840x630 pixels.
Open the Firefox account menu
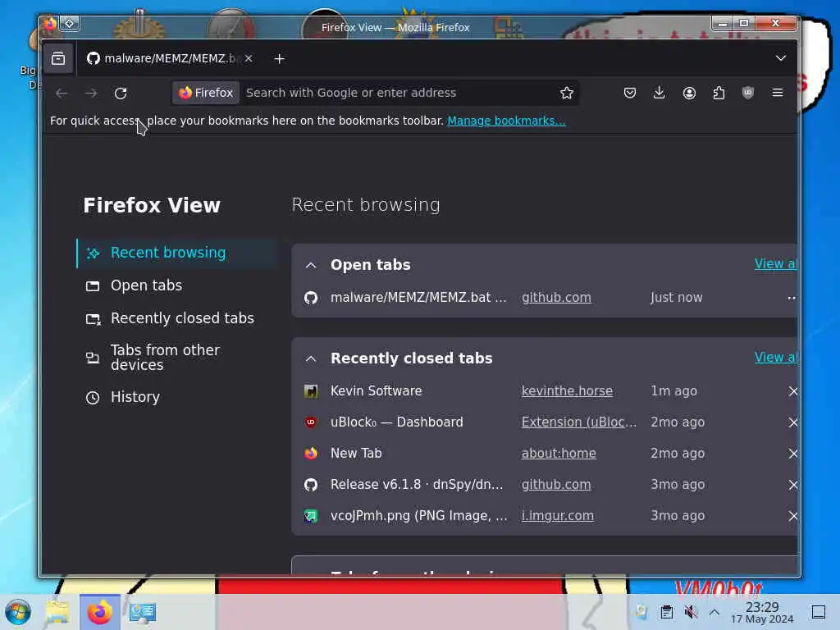[689, 94]
